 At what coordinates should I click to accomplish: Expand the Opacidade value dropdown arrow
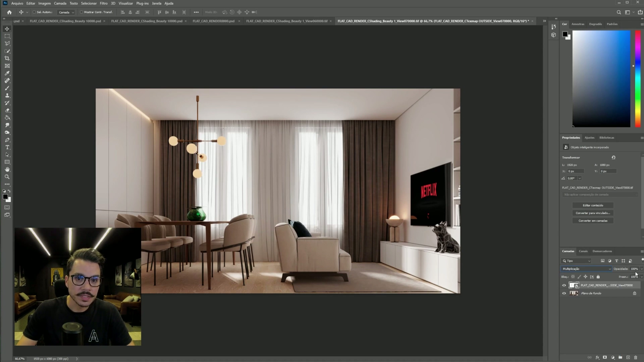pos(642,269)
